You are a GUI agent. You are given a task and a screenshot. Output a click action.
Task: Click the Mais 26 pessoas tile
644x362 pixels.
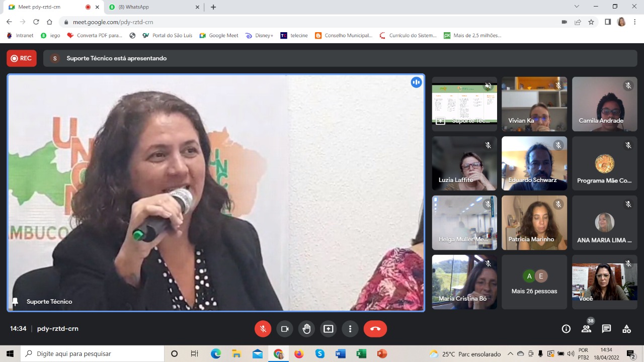[x=534, y=282]
